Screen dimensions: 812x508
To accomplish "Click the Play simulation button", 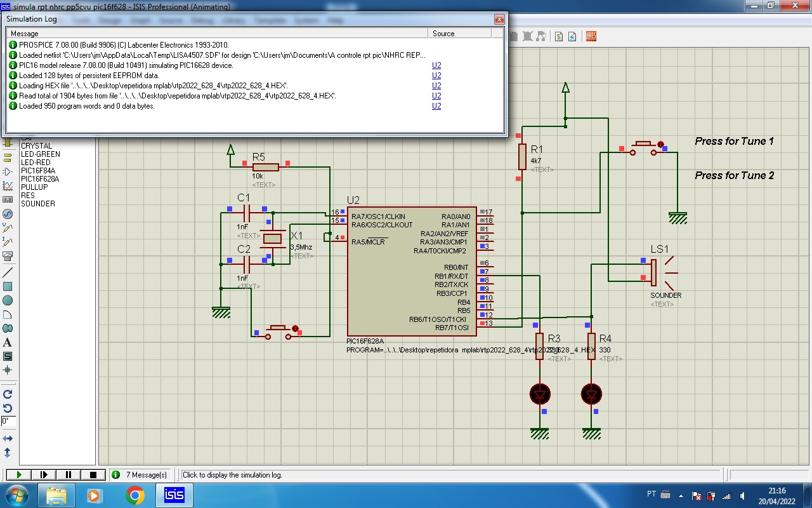I will pos(18,475).
